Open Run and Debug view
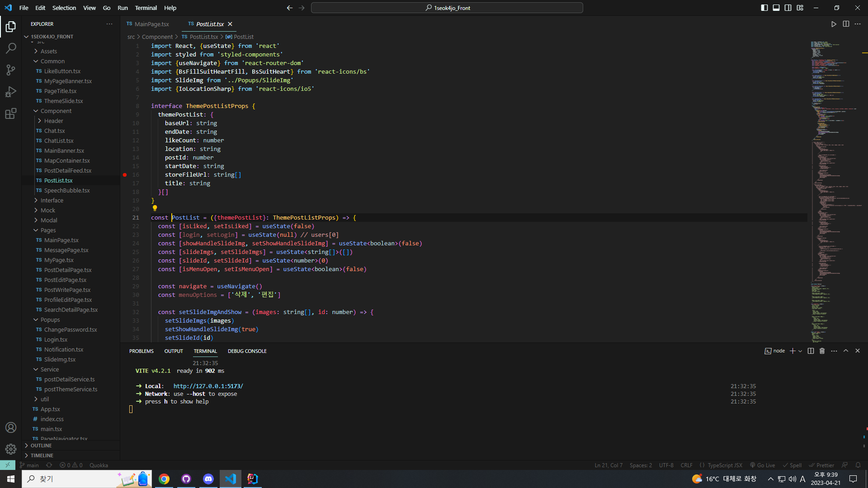The width and height of the screenshot is (868, 488). [11, 92]
